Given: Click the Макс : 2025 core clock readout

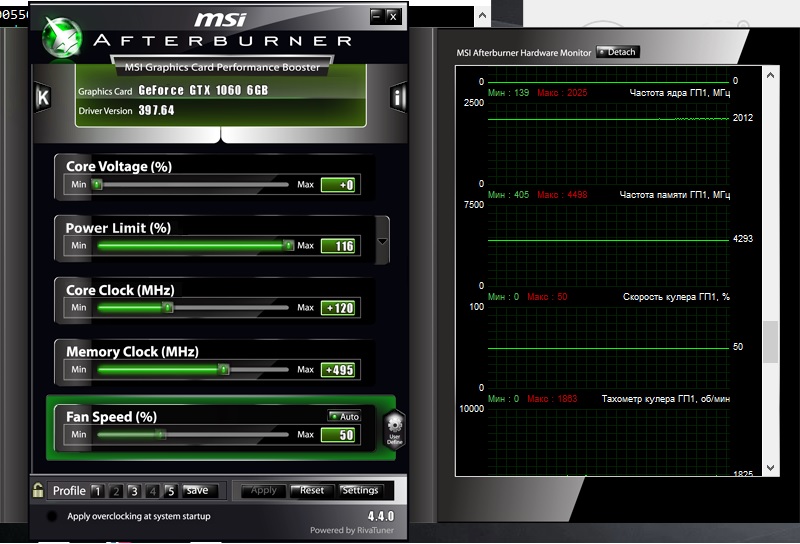Looking at the screenshot, I should pos(562,92).
